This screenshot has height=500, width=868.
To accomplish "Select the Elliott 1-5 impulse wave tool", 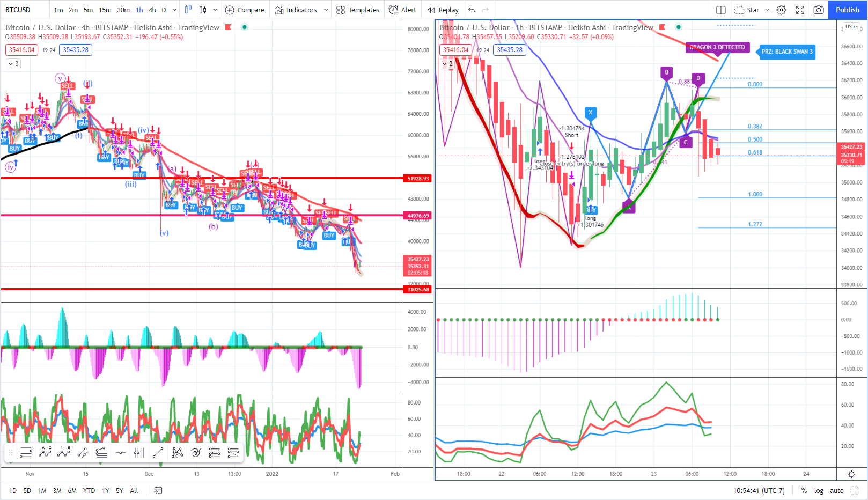I will (x=64, y=453).
